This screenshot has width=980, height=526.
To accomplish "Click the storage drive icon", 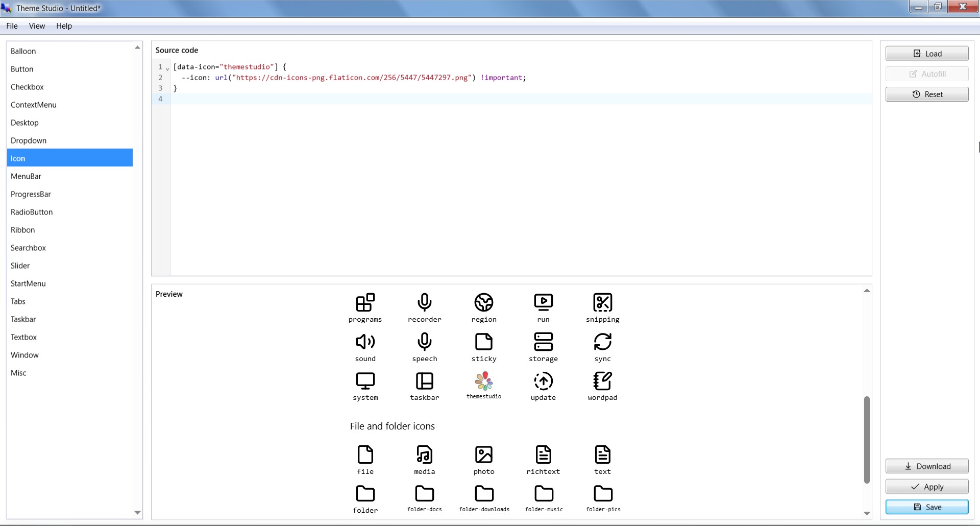I will [543, 341].
